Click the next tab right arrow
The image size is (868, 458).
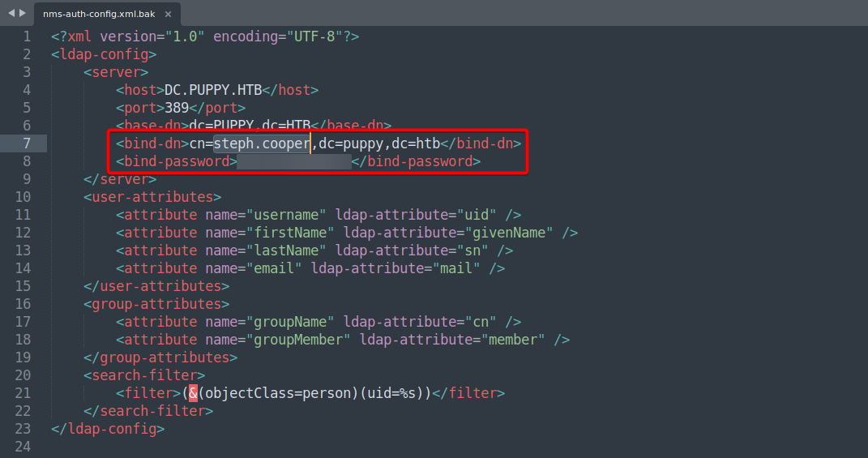click(x=23, y=14)
